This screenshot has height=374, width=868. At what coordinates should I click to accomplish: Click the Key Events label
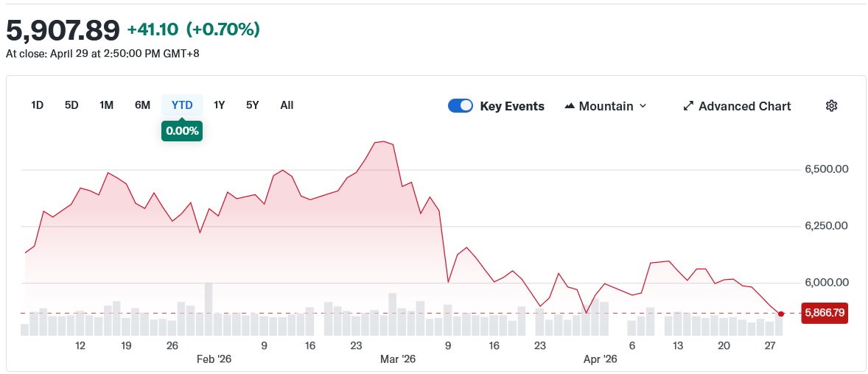click(x=512, y=106)
